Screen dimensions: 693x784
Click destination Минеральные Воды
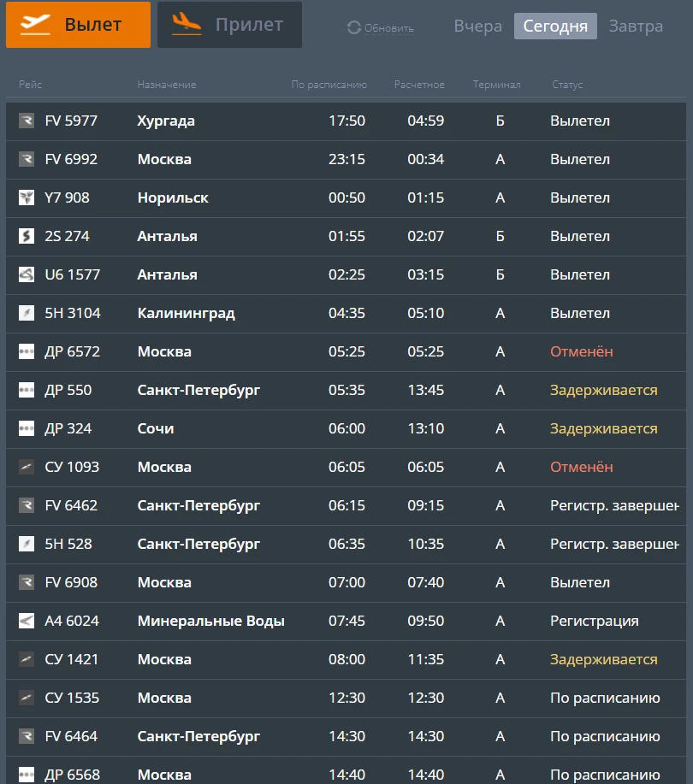(211, 622)
